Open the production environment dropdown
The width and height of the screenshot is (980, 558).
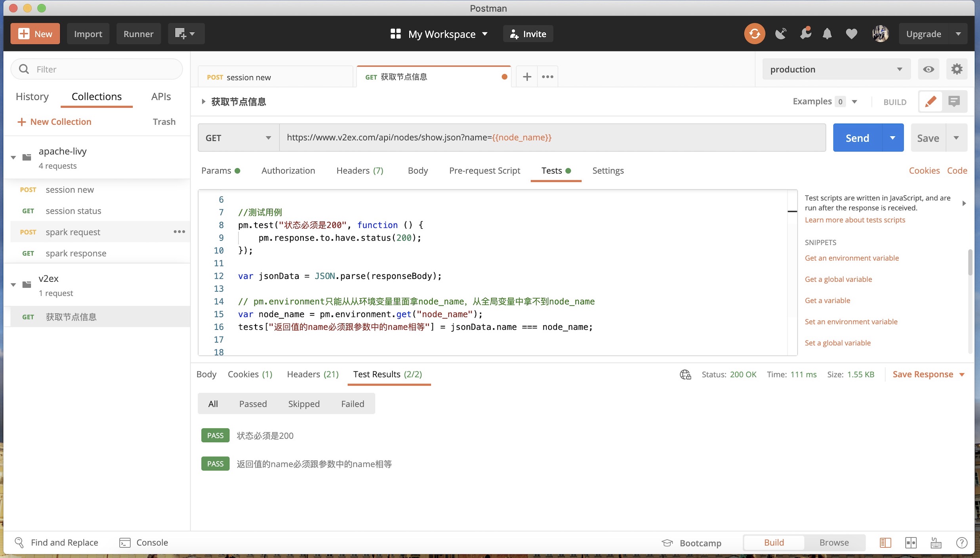click(836, 69)
